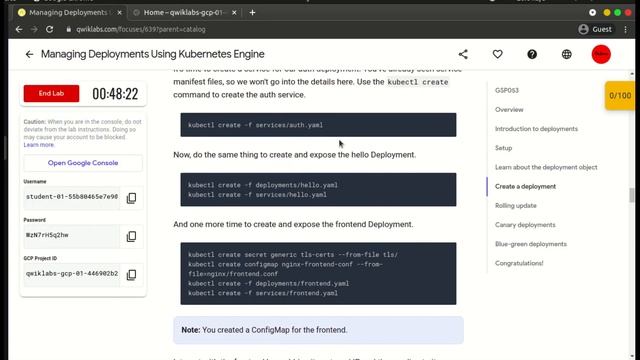640x360 pixels.
Task: Click the ConfigMap note box
Action: 318,330
